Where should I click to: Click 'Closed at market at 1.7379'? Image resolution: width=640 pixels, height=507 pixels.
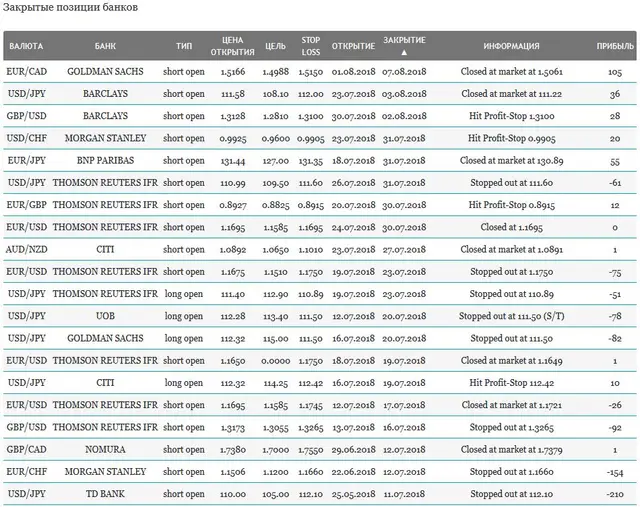click(x=511, y=449)
